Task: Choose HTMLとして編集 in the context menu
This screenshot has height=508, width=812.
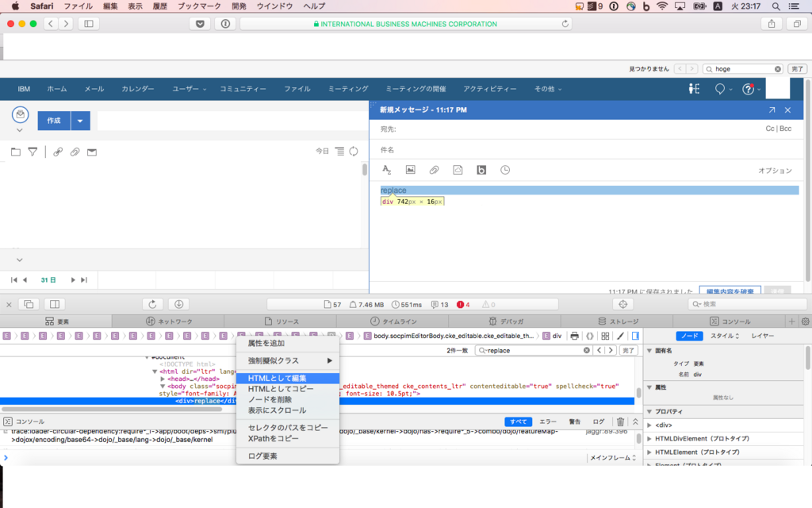Action: (287, 378)
